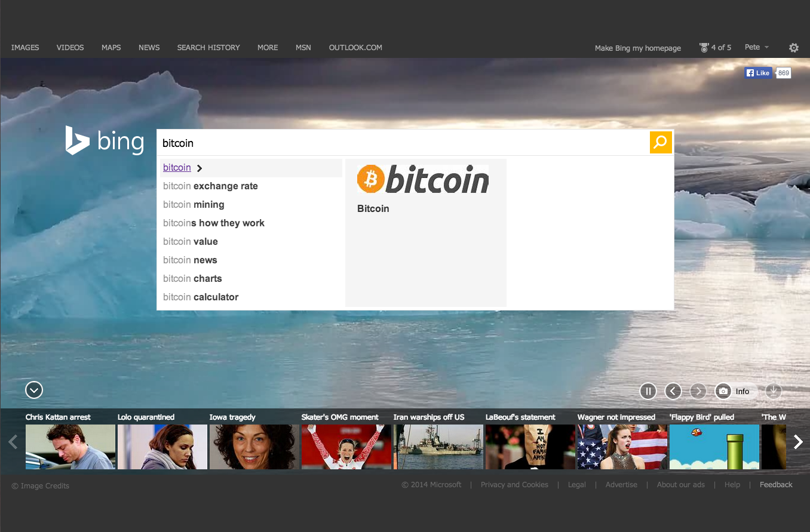Select the bitcoin exchange rate suggestion
Screen dimensions: 810x532
click(x=210, y=186)
